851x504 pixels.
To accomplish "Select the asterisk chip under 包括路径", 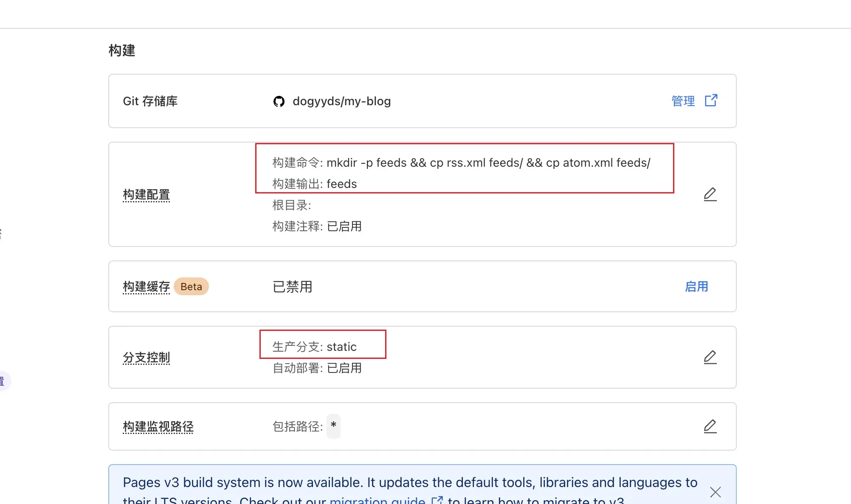I will point(334,426).
